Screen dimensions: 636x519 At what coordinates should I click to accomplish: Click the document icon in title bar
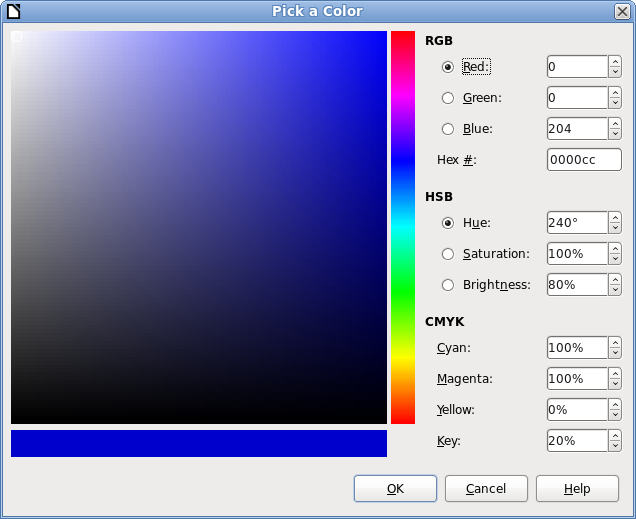(12, 11)
